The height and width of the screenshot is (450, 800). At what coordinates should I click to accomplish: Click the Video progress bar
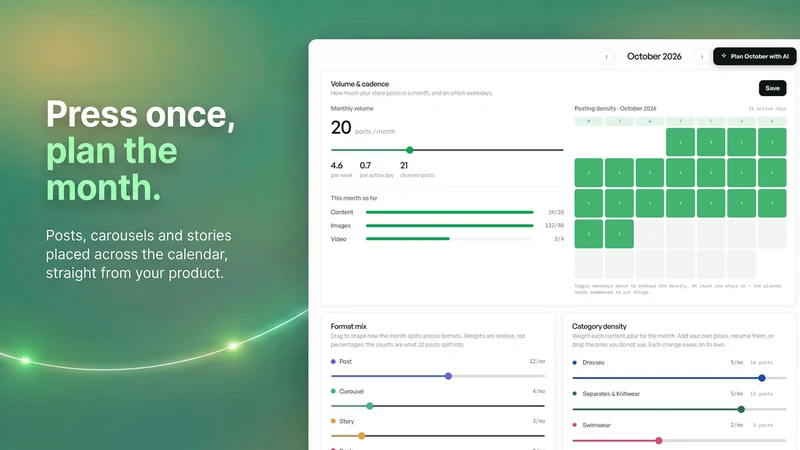pos(449,239)
